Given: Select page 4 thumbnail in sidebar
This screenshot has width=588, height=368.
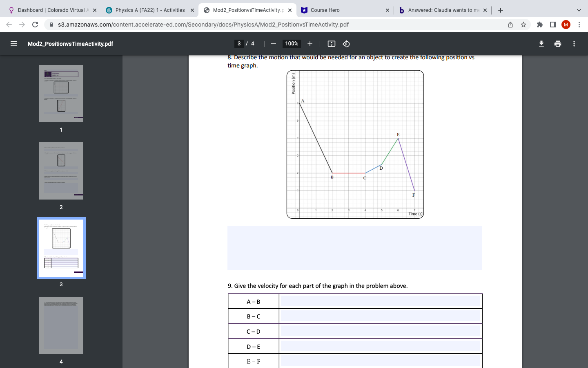Looking at the screenshot, I should [x=61, y=326].
